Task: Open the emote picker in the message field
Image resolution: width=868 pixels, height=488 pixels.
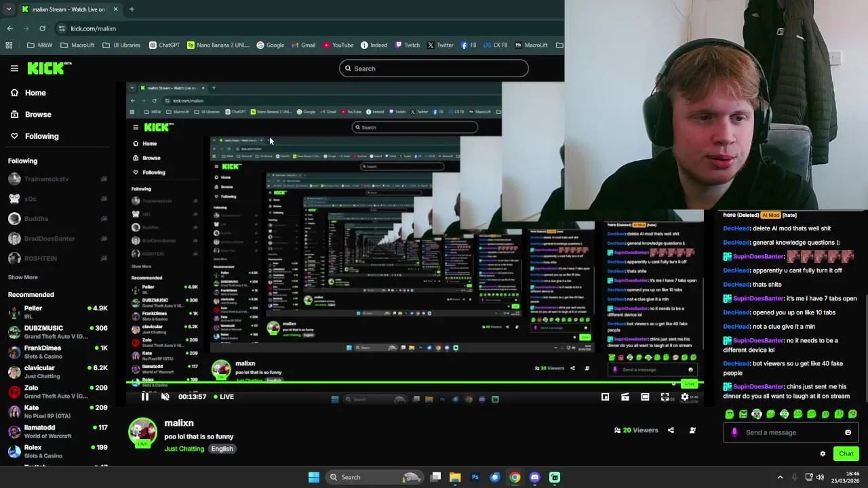Action: coord(848,432)
